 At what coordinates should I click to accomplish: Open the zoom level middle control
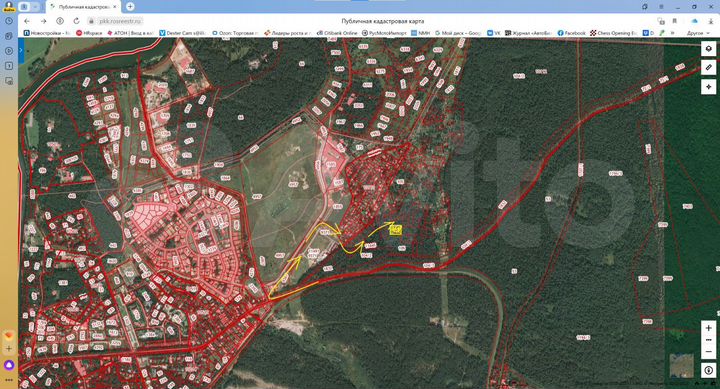(x=709, y=340)
